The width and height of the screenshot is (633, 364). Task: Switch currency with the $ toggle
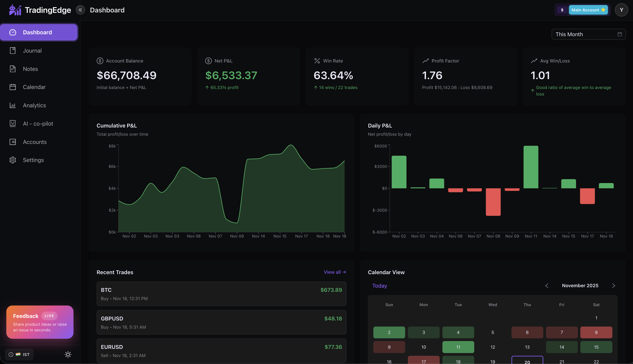562,10
